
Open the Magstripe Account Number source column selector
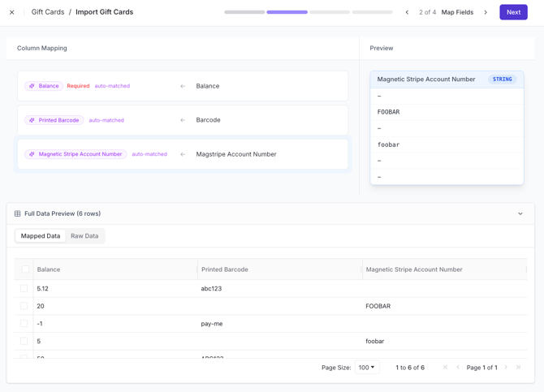click(x=236, y=154)
